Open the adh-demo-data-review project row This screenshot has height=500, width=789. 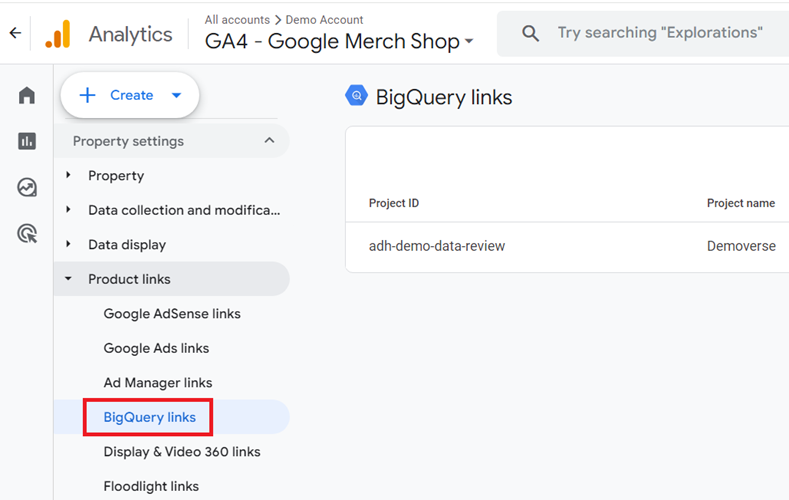pos(567,246)
